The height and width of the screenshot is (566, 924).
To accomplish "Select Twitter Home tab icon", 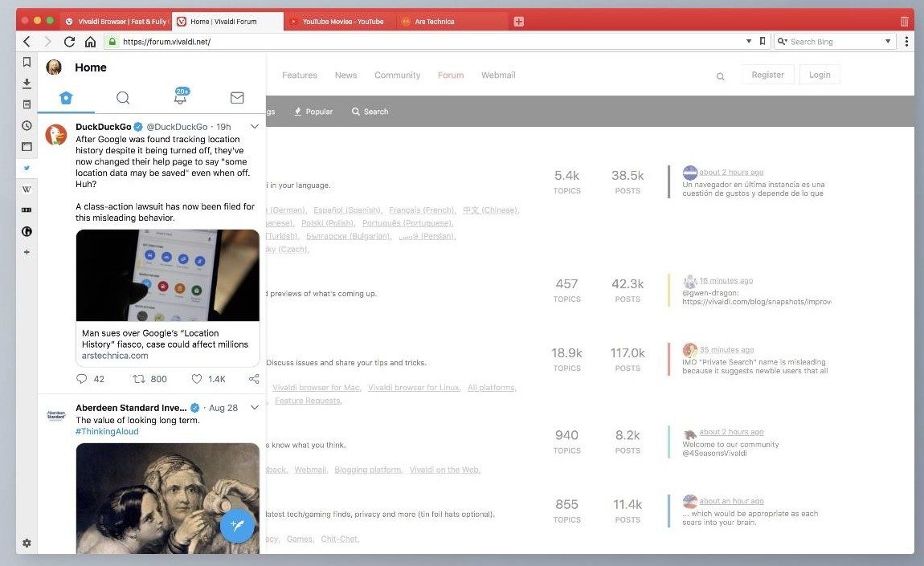I will point(66,98).
